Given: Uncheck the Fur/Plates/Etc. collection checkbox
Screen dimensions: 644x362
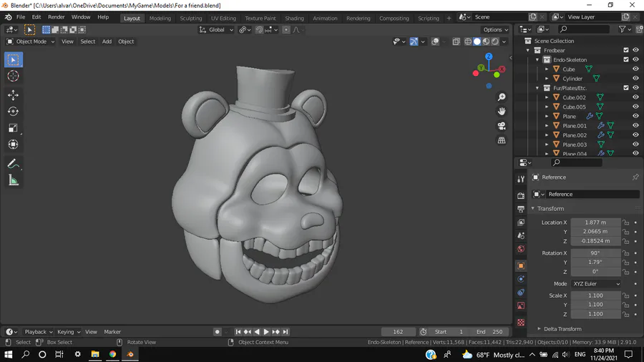Looking at the screenshot, I should (626, 88).
